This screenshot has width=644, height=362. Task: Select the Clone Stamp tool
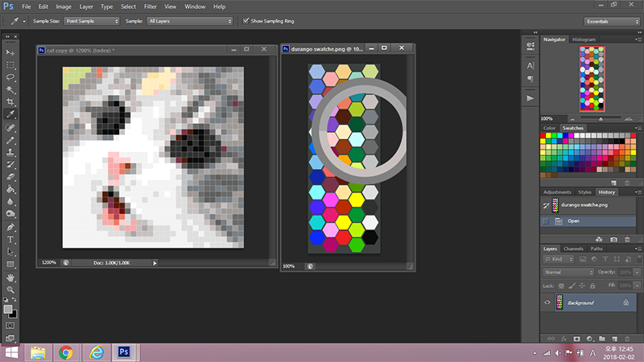(x=10, y=152)
